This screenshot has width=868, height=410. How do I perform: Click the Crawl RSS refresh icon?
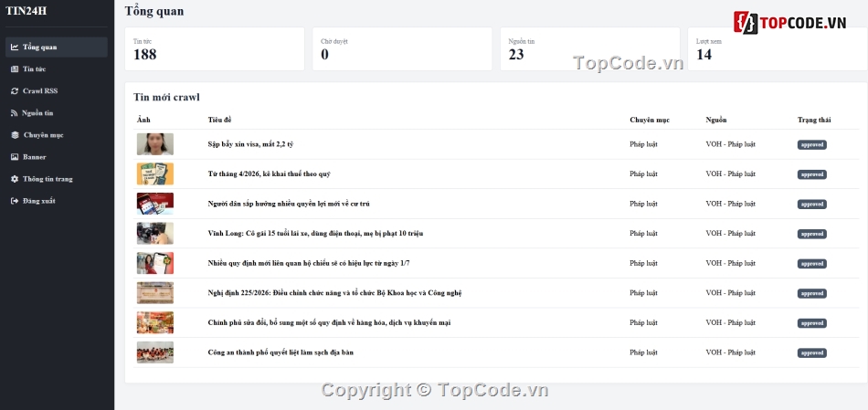point(15,90)
